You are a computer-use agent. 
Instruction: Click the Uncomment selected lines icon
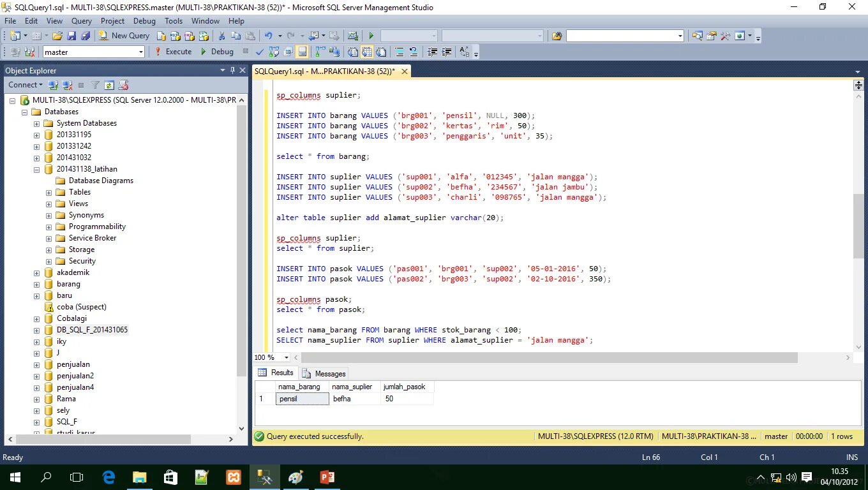414,52
